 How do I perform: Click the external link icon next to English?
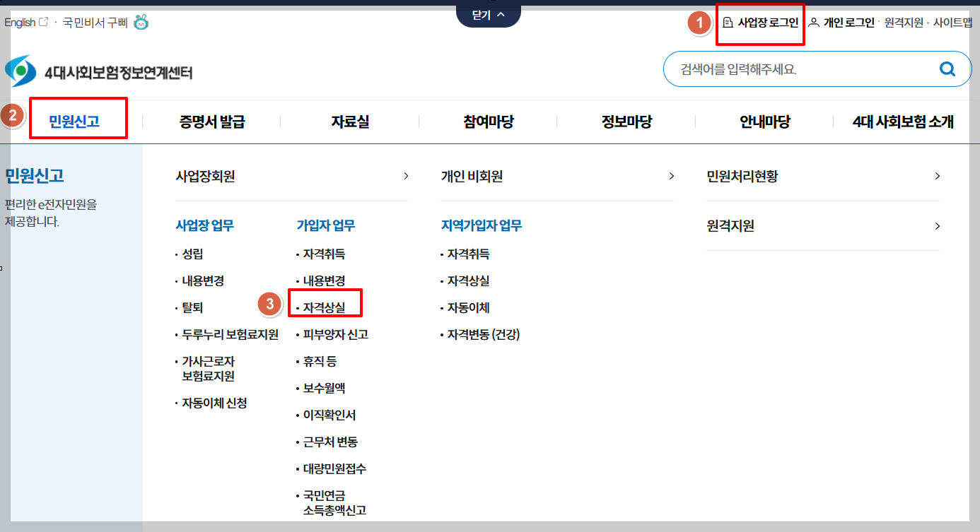[44, 21]
